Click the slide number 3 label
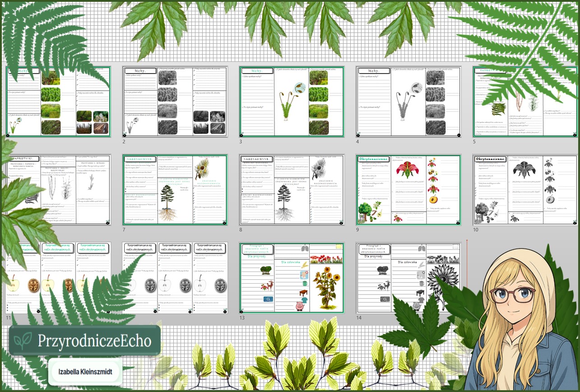 (241, 142)
